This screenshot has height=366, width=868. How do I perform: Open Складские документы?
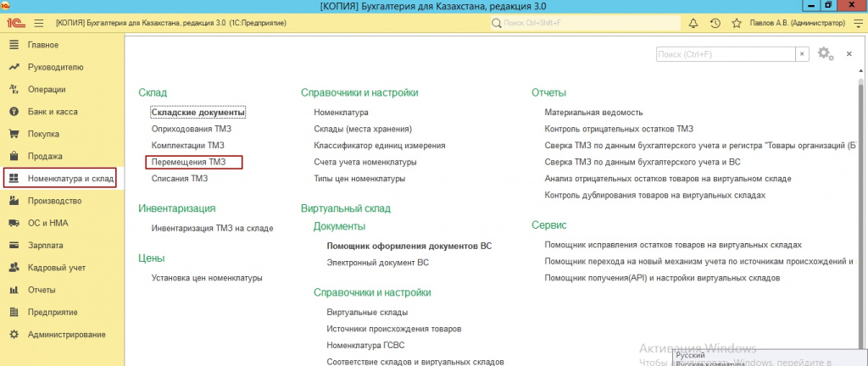198,112
